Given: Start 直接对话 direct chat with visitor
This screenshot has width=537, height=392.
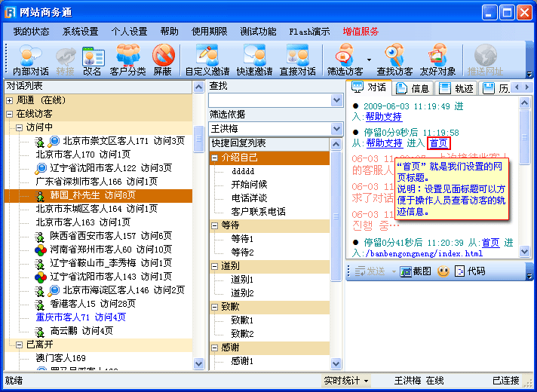Looking at the screenshot, I should (x=297, y=60).
